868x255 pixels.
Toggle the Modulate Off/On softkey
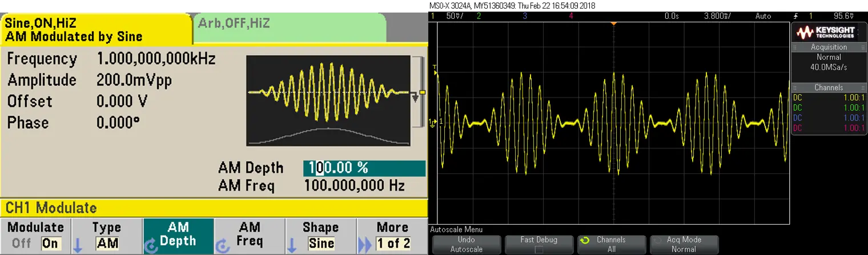(35, 235)
